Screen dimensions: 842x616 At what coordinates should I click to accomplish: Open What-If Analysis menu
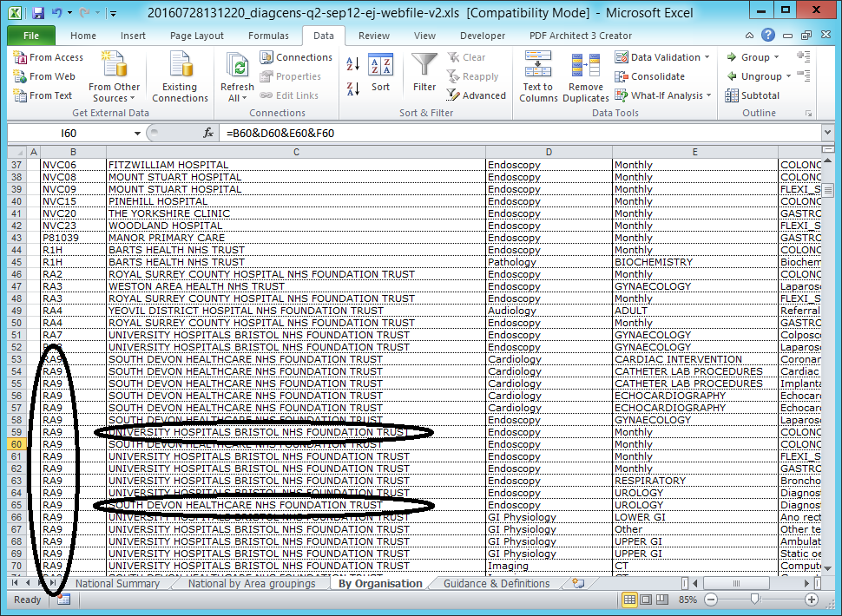(663, 95)
